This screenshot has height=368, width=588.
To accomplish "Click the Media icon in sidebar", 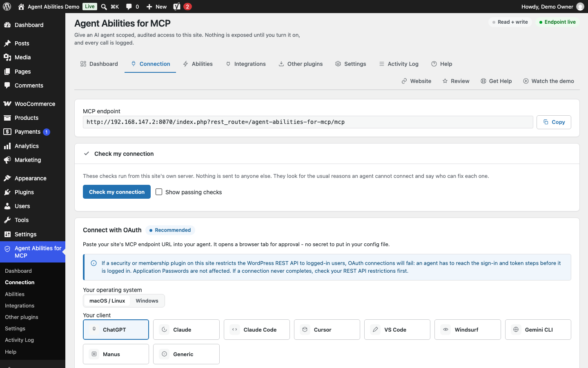I will [x=7, y=57].
